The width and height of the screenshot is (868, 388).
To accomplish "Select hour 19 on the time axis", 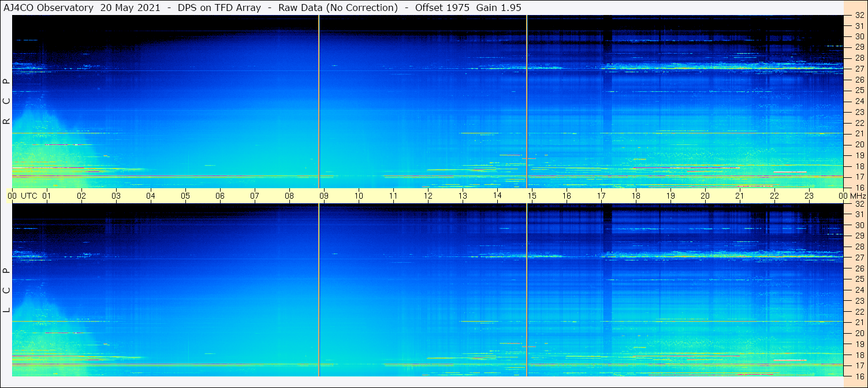I will coord(670,196).
